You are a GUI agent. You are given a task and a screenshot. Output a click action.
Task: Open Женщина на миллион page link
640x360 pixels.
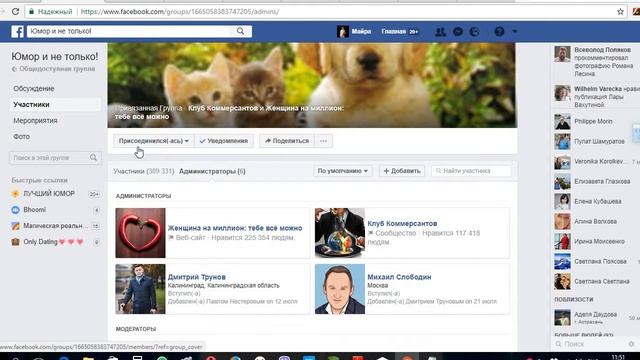pyautogui.click(x=235, y=228)
